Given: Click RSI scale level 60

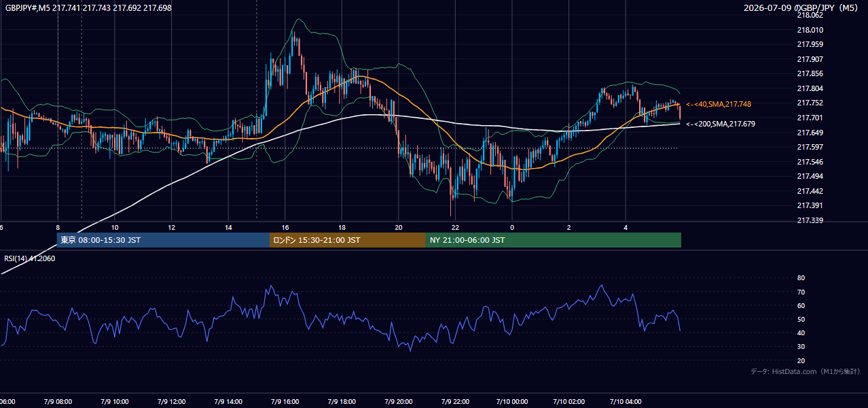Looking at the screenshot, I should [801, 305].
